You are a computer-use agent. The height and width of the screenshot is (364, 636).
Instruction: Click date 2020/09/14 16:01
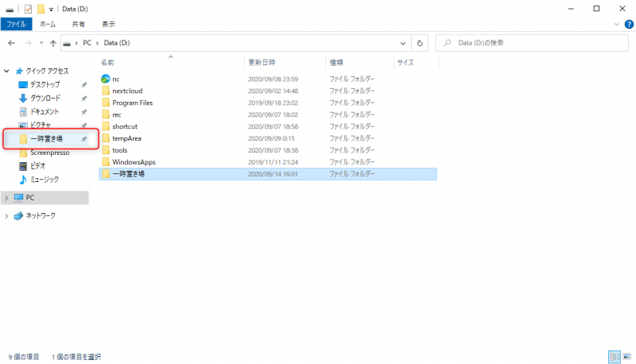coord(273,174)
